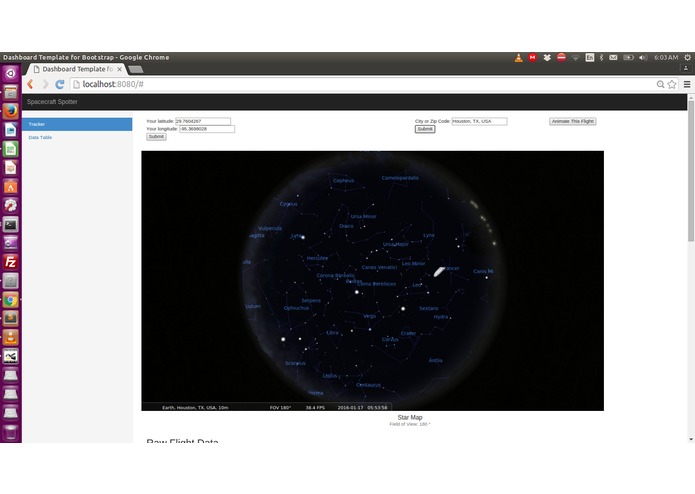Click the Google Chrome dock icon
Screen dimensions: 695x494
pyautogui.click(x=11, y=300)
